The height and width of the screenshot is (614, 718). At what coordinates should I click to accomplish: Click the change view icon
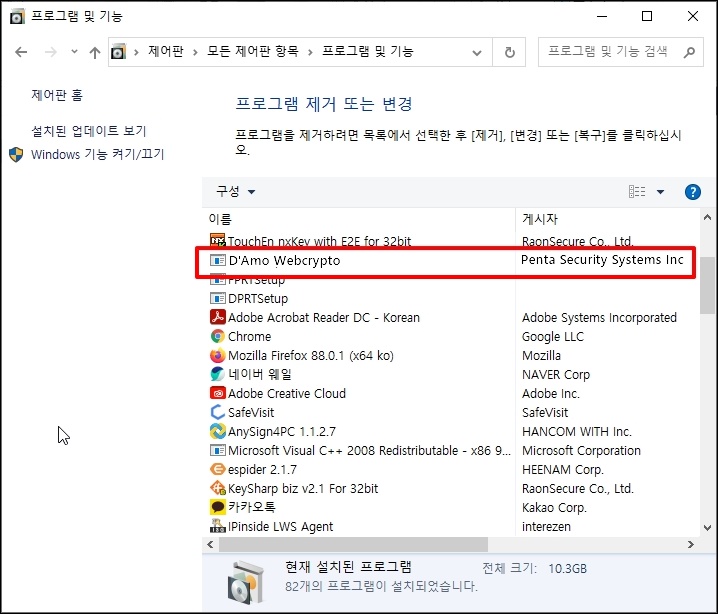[637, 191]
